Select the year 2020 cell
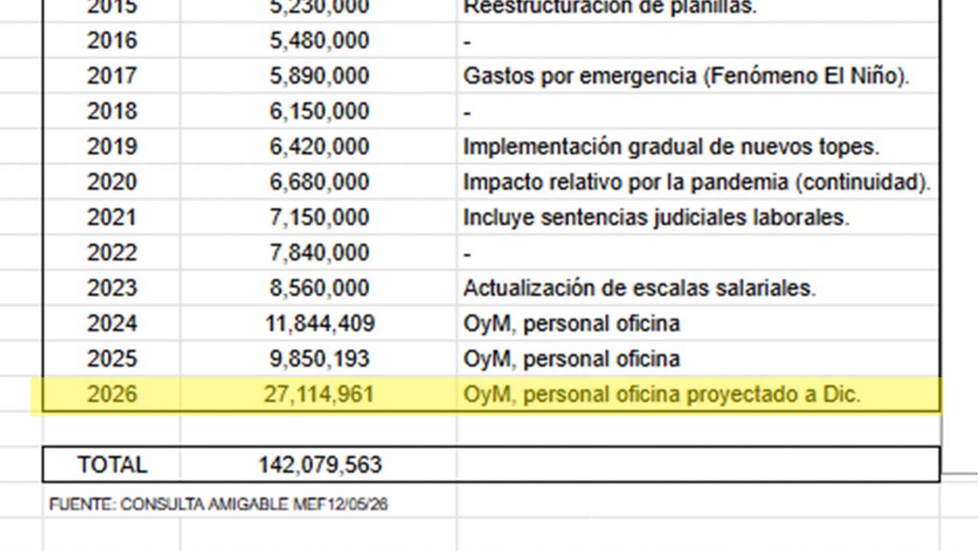 point(112,181)
